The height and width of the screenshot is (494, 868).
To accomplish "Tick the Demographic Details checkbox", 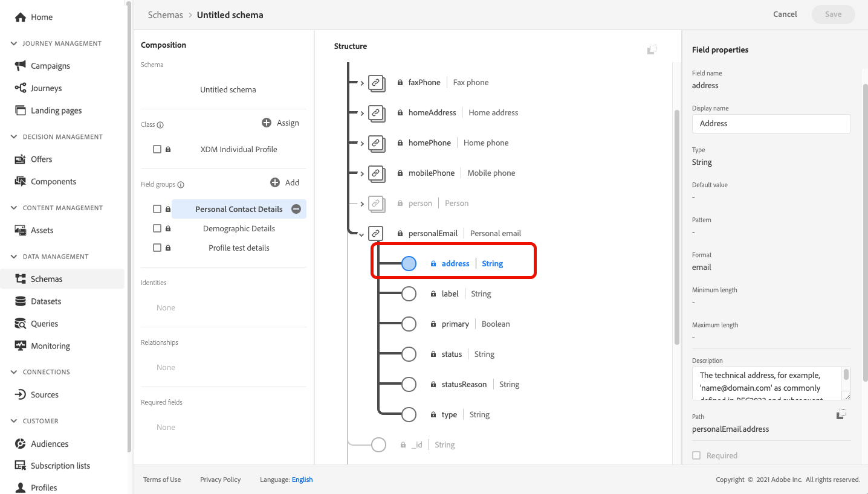I will (x=157, y=228).
